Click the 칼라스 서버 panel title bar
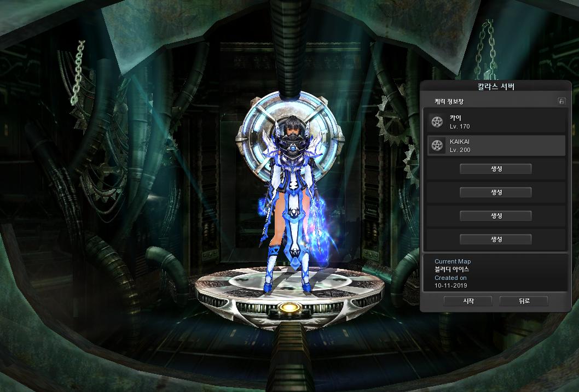The height and width of the screenshot is (392, 579). coord(495,86)
